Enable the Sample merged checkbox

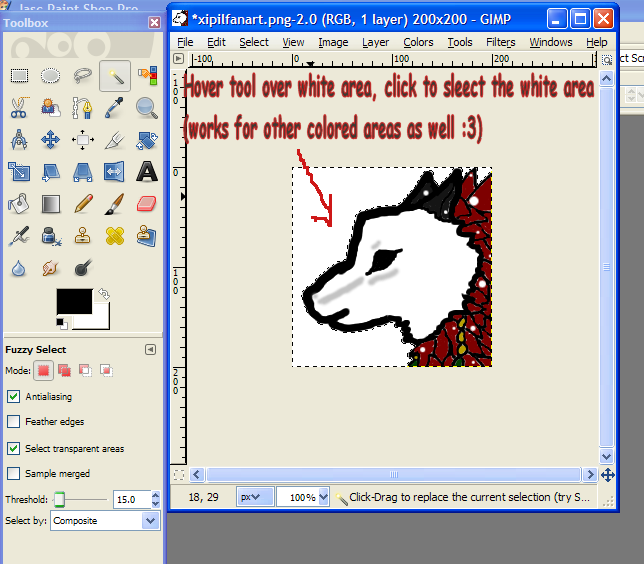pyautogui.click(x=14, y=474)
